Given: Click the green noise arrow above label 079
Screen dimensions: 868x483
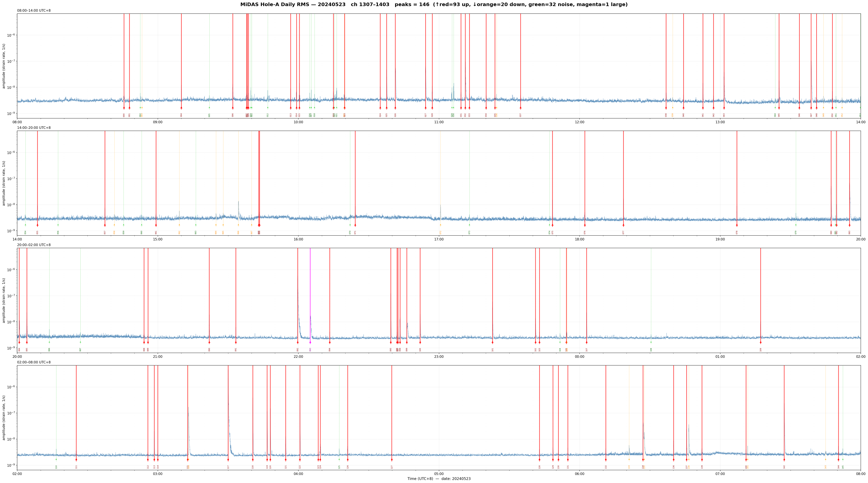Looking at the screenshot, I should click(796, 225).
